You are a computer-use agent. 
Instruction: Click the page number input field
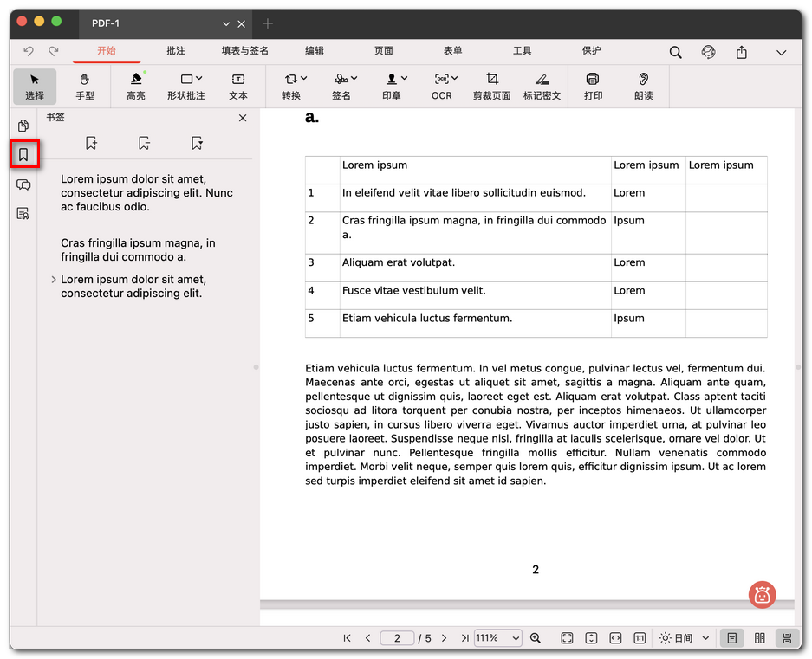[397, 638]
